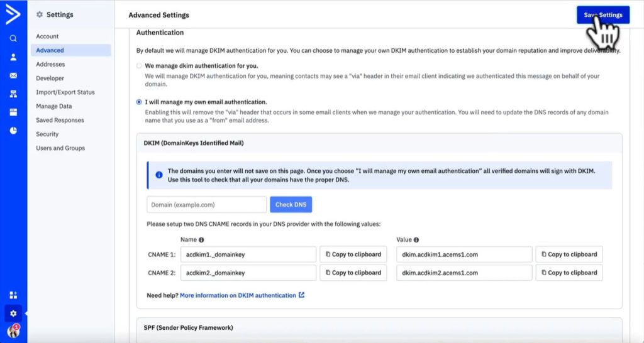Open More information on DKIM authentication link

tap(238, 295)
